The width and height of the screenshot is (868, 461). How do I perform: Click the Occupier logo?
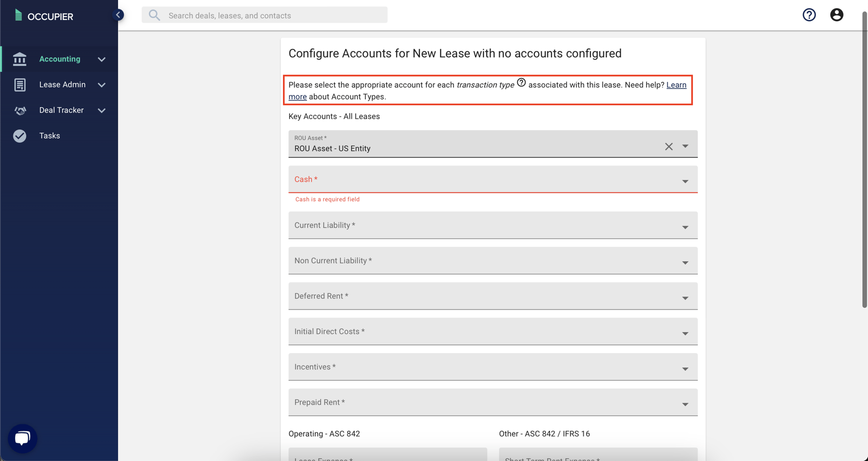click(x=44, y=16)
